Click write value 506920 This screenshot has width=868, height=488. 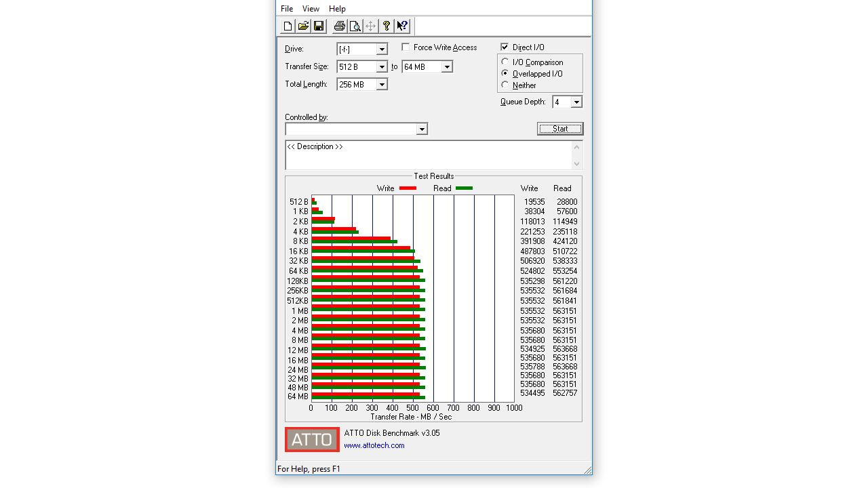click(x=532, y=261)
